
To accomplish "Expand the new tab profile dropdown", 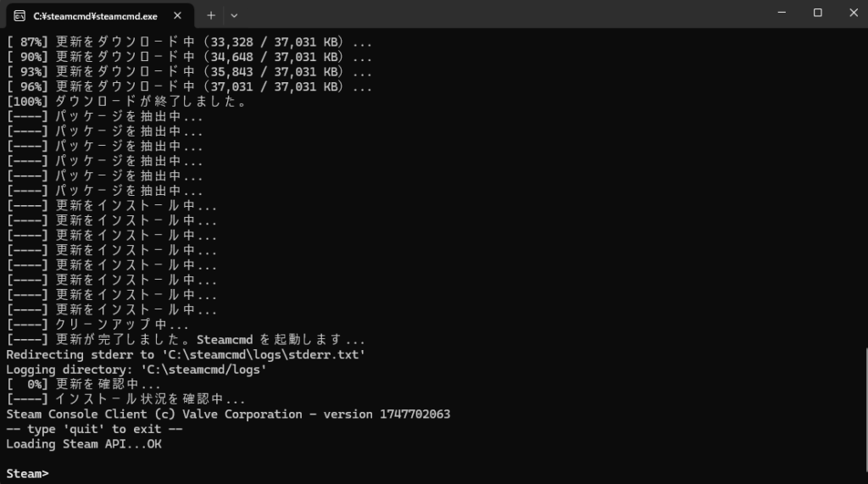I will pyautogui.click(x=234, y=15).
